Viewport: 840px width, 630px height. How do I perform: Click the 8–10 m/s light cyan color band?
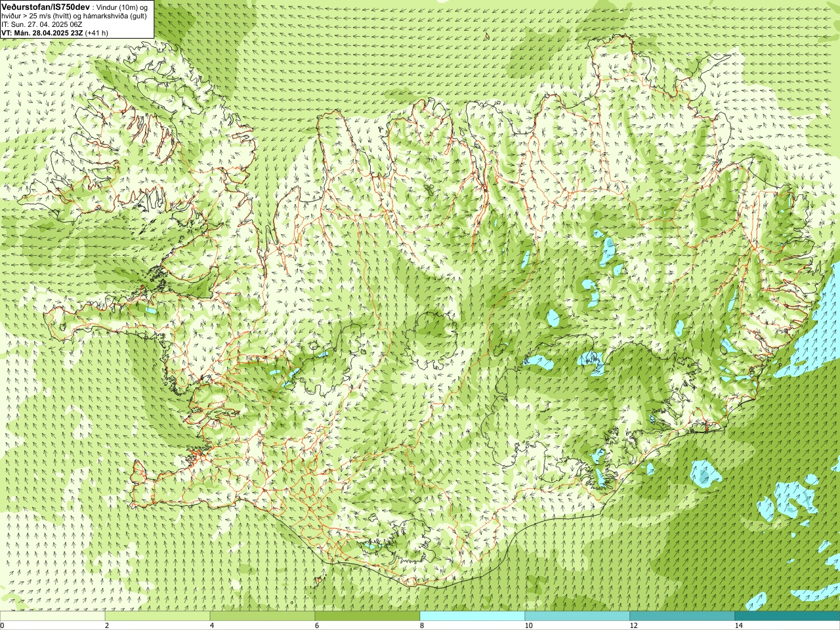click(472, 616)
